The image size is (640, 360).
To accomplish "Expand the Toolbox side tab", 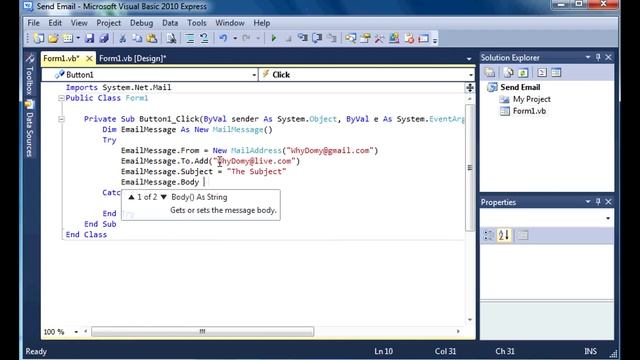I will [29, 76].
